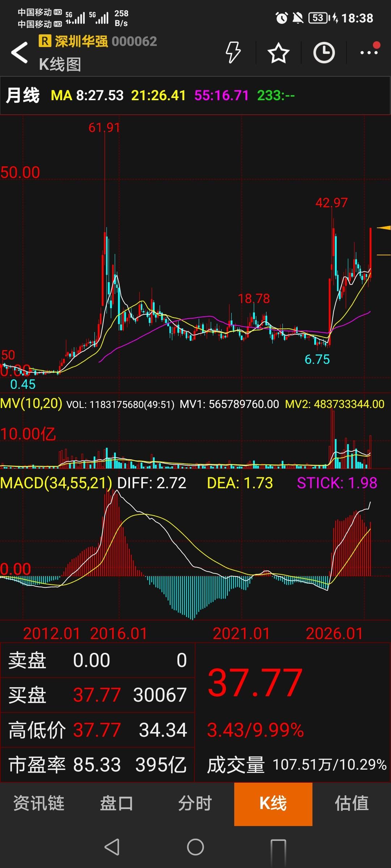The width and height of the screenshot is (391, 868).
Task: Tap the 395亿 market cap value
Action: click(x=161, y=765)
